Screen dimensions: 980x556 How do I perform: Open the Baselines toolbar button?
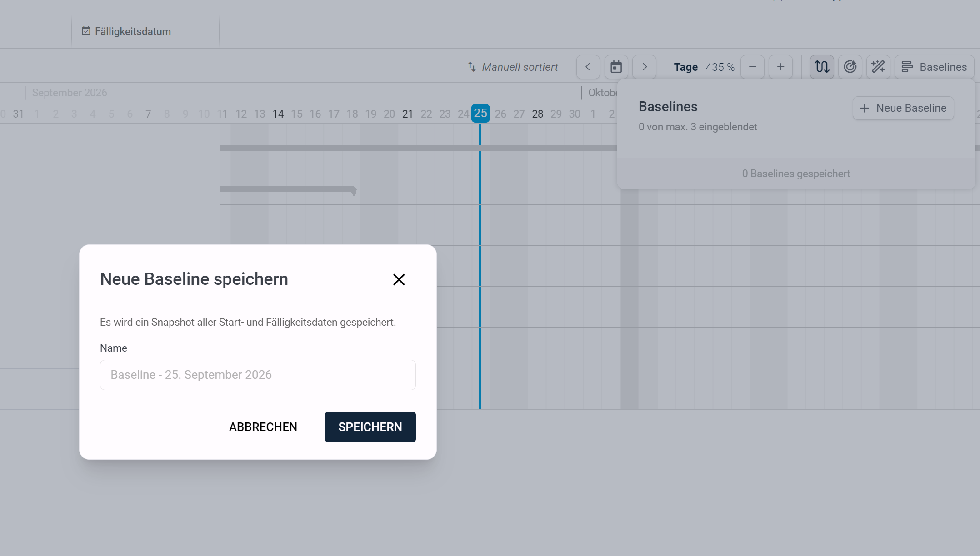point(934,67)
